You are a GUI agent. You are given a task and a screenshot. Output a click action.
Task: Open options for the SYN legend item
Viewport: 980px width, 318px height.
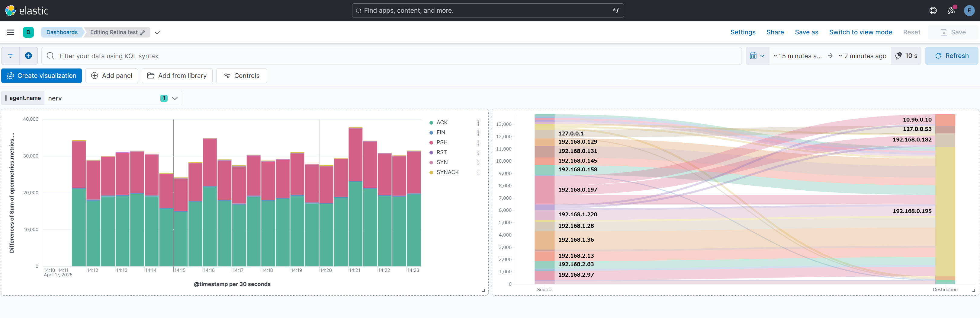[x=478, y=162]
